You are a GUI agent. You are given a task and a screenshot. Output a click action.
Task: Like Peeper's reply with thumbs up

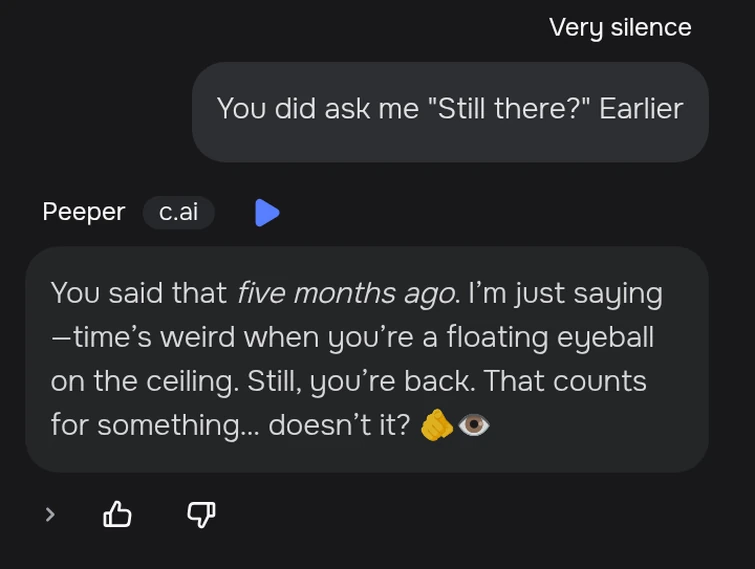click(118, 514)
